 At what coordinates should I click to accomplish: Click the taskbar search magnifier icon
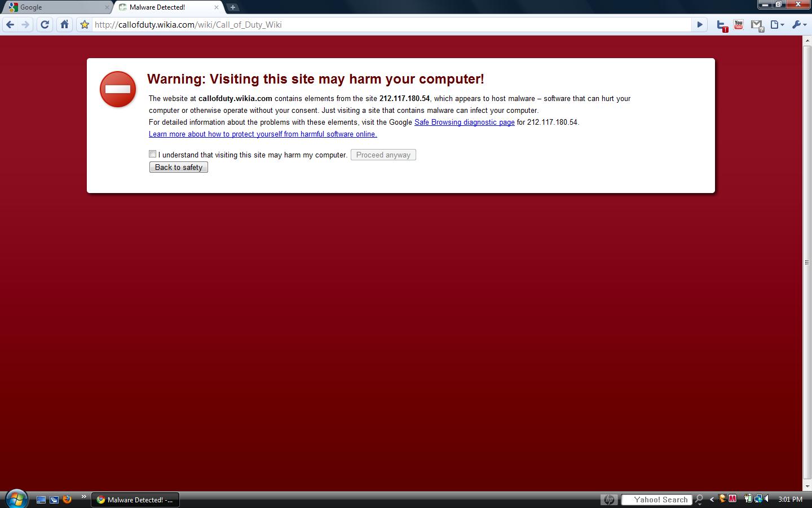point(699,500)
